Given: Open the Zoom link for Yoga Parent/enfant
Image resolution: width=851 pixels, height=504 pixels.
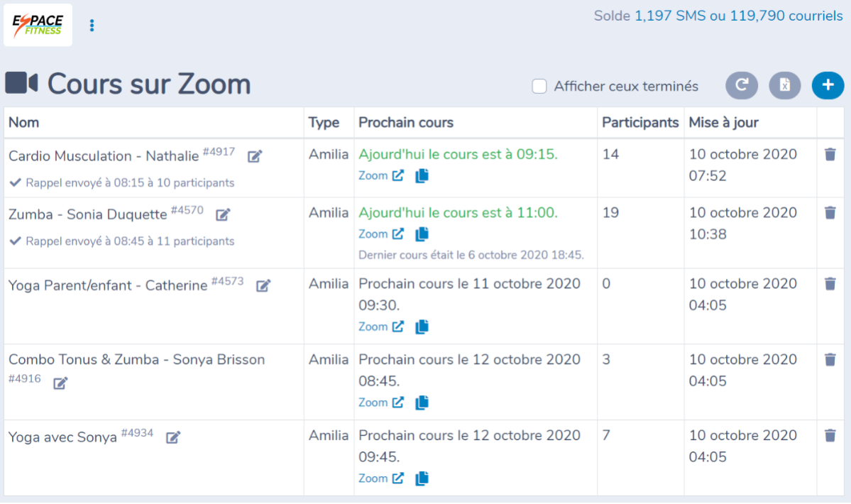Looking at the screenshot, I should pos(381,327).
